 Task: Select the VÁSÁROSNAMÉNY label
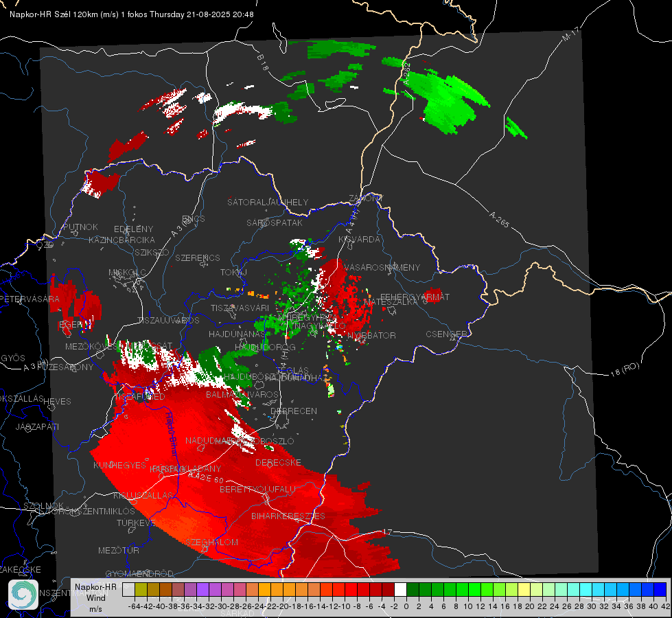[x=382, y=267]
